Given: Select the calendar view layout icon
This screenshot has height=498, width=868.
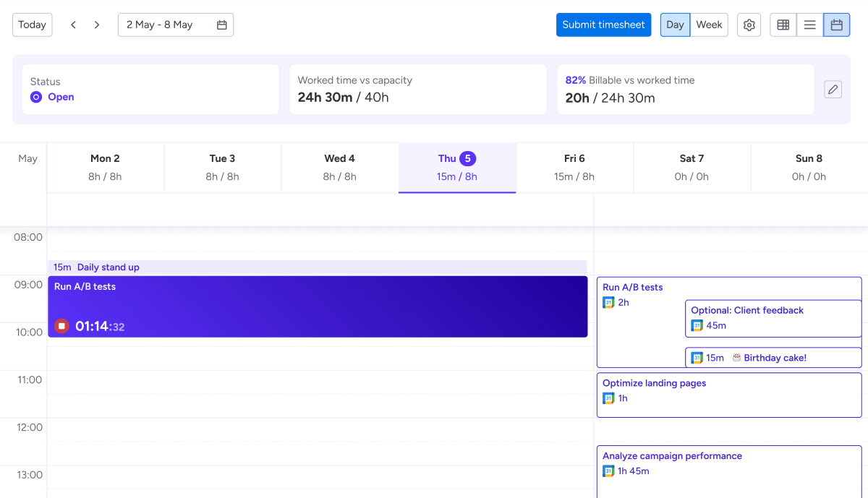Looking at the screenshot, I should (x=836, y=25).
